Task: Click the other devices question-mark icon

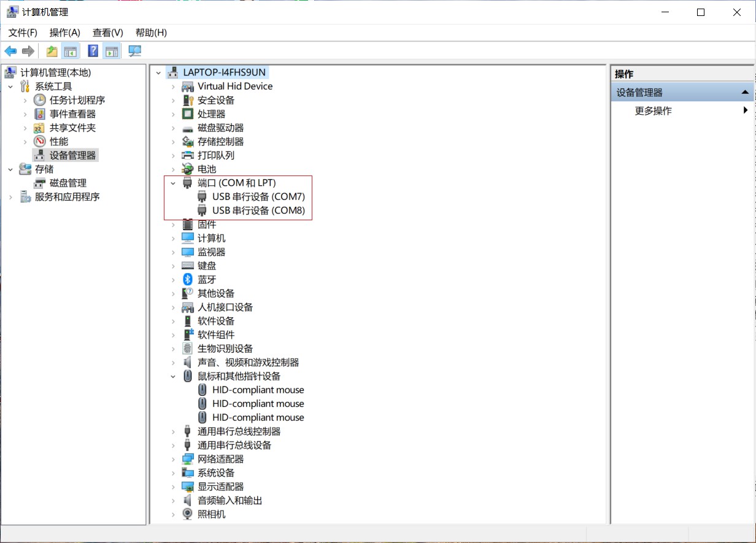Action: point(188,293)
